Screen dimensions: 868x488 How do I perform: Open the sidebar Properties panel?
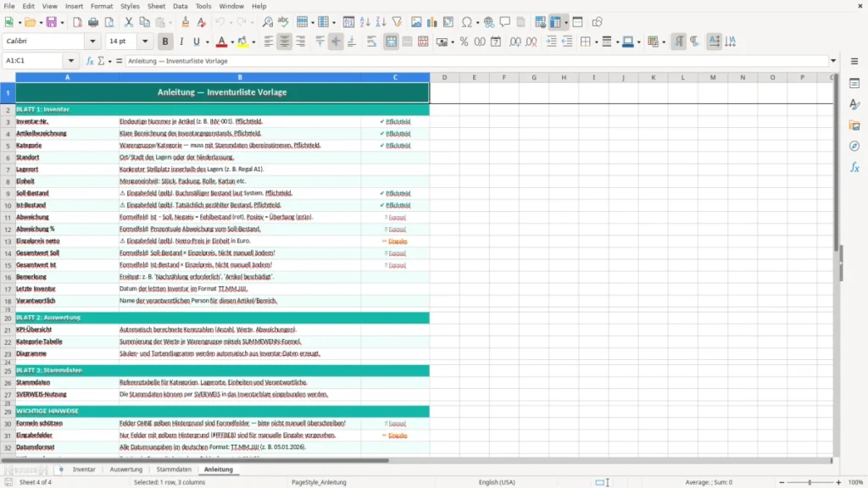pyautogui.click(x=854, y=84)
